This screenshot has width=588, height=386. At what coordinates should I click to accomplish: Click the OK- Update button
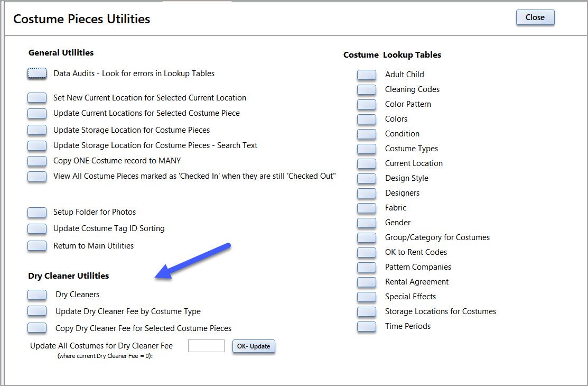(254, 346)
